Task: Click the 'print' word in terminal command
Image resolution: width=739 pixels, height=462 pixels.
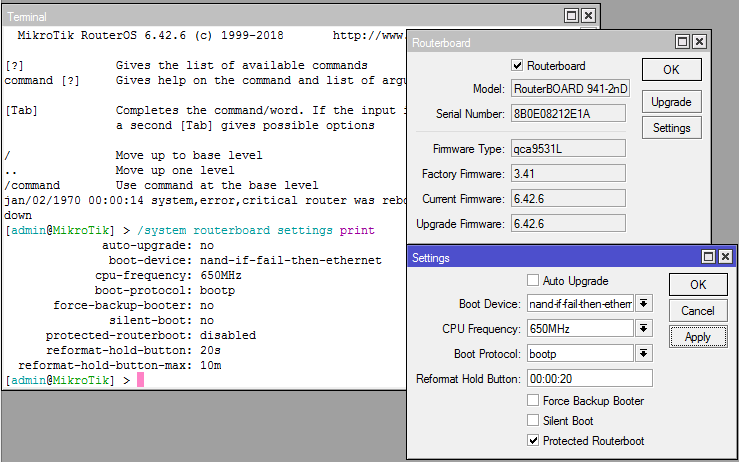Action: click(x=357, y=231)
